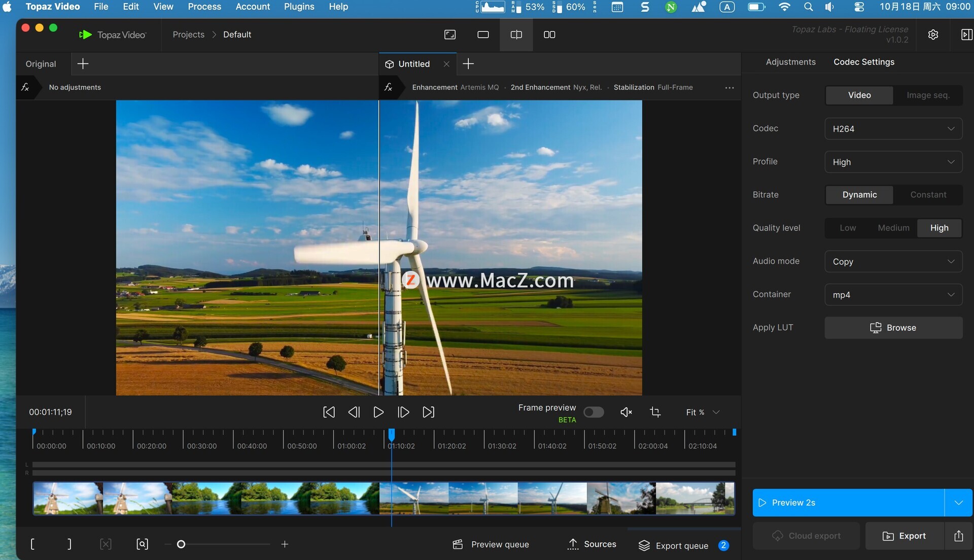Select Constant bitrate option
974x560 pixels.
coord(928,195)
